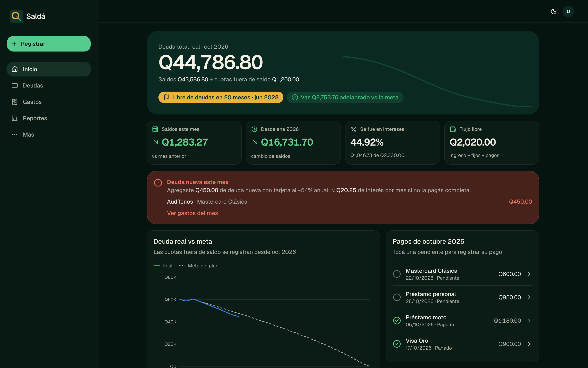588x368 pixels.
Task: Click the Libre de deudas en 20 meses badge
Action: tap(221, 97)
